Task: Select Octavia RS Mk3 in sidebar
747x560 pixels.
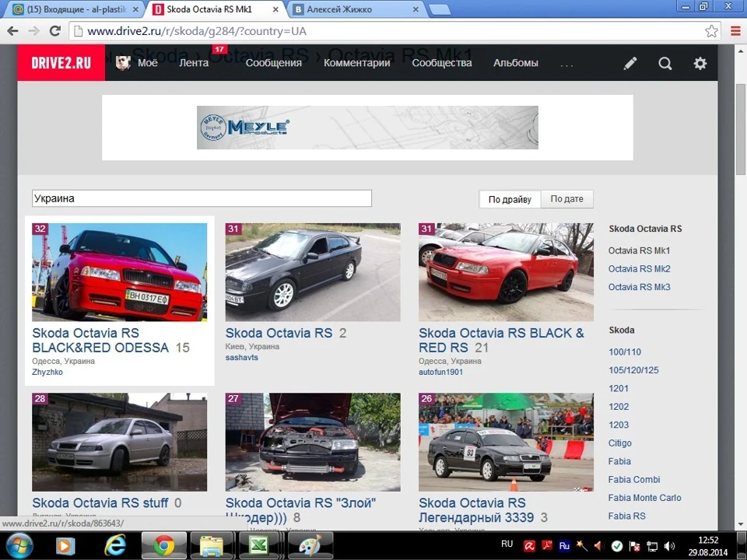Action: [640, 287]
